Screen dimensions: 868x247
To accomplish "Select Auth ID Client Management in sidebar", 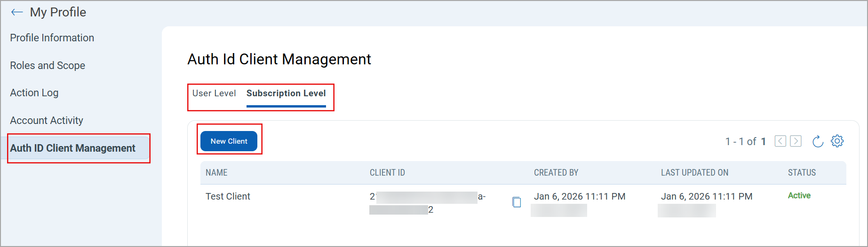I will coord(73,148).
